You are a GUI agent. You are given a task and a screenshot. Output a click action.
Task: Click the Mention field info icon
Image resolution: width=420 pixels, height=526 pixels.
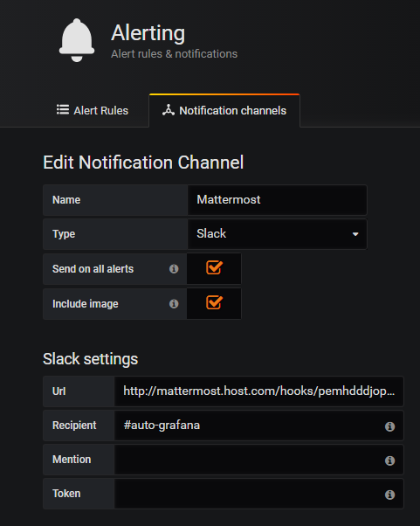tap(389, 460)
